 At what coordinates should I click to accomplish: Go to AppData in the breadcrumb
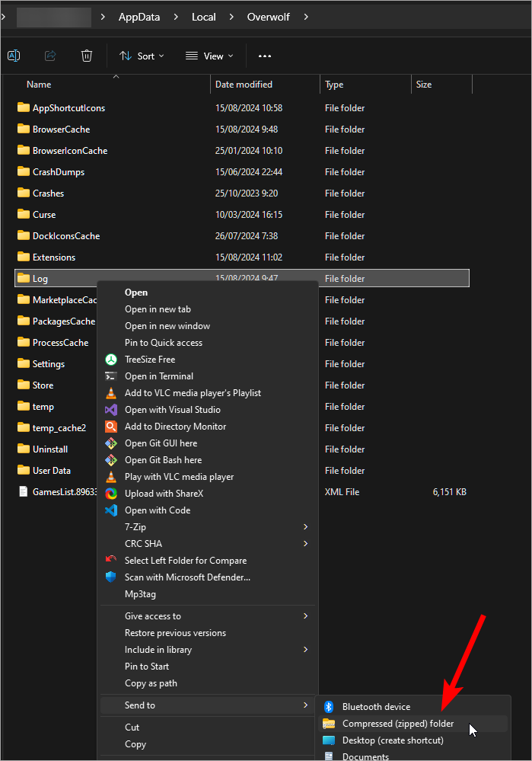[139, 17]
